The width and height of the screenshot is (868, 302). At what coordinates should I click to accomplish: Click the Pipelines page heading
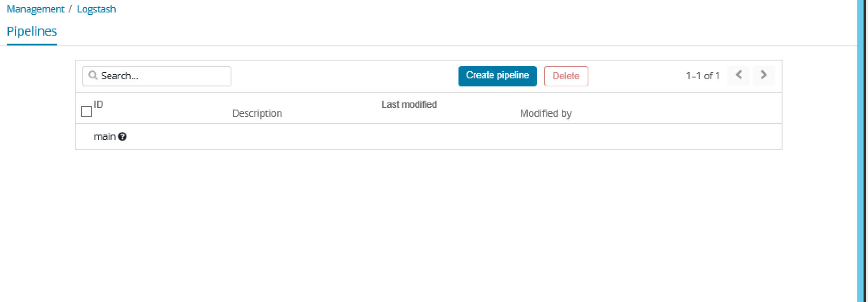[31, 31]
